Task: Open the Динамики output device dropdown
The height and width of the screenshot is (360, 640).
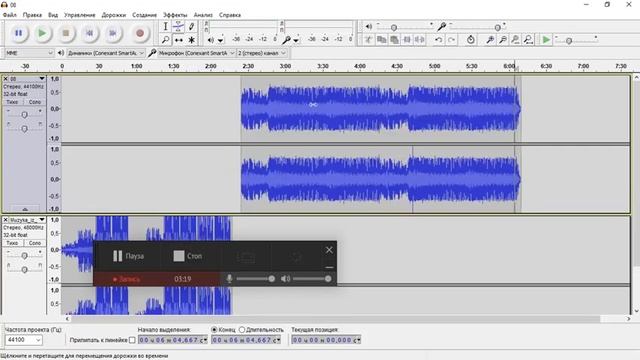Action: pos(106,53)
